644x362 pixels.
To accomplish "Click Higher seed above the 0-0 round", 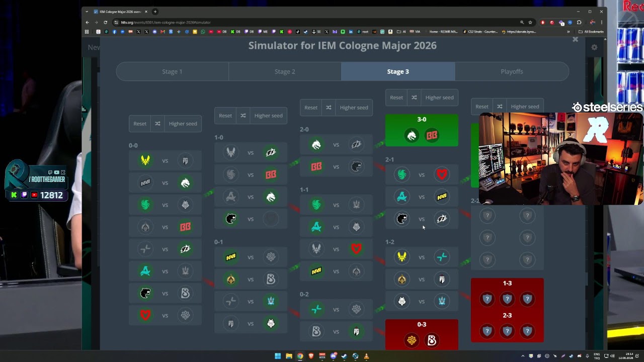I will click(183, 124).
